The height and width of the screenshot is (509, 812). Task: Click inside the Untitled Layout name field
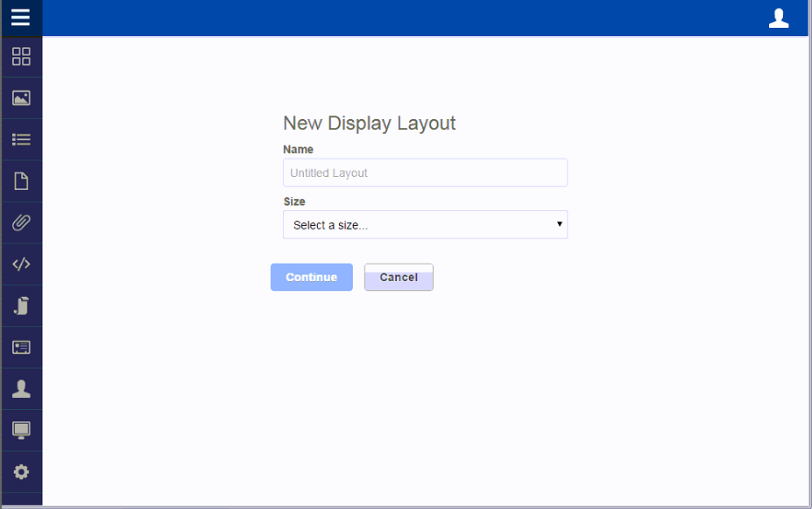425,173
